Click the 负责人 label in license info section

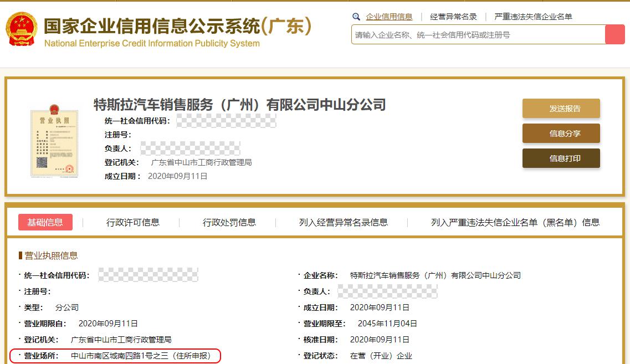pos(316,291)
